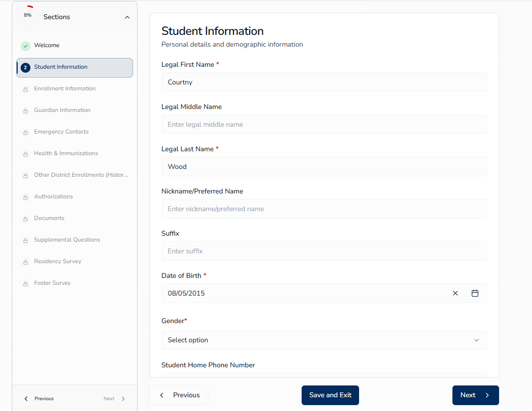
Task: Click the main Previous button
Action: [179, 395]
